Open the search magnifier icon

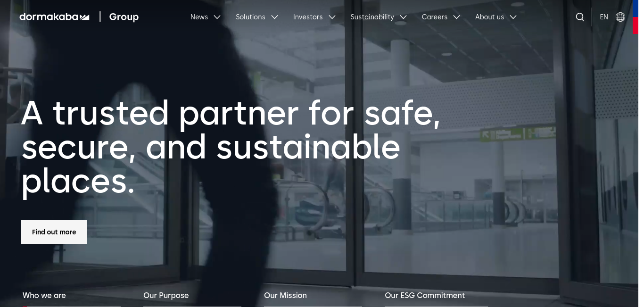(x=580, y=17)
